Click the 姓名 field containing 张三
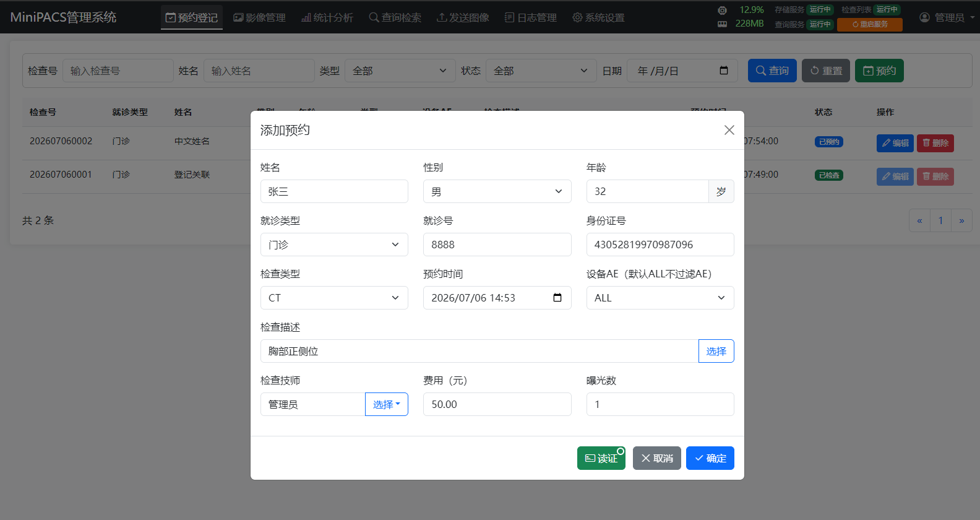Image resolution: width=980 pixels, height=520 pixels. (334, 191)
